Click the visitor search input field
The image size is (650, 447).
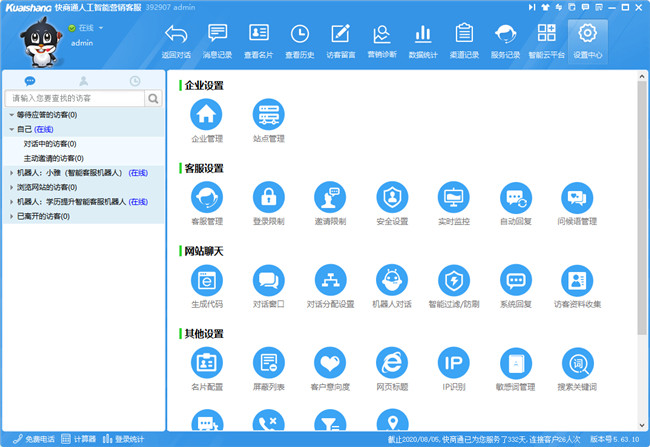pos(75,98)
